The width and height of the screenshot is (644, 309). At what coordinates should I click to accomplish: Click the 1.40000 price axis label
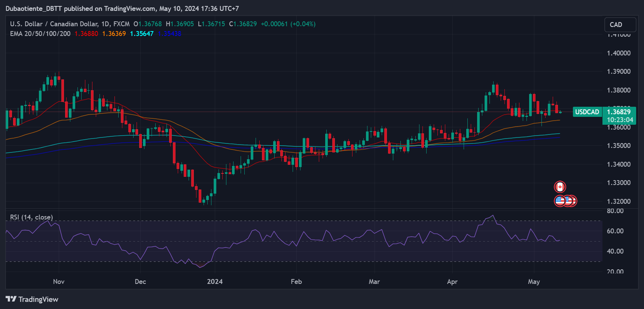click(619, 53)
